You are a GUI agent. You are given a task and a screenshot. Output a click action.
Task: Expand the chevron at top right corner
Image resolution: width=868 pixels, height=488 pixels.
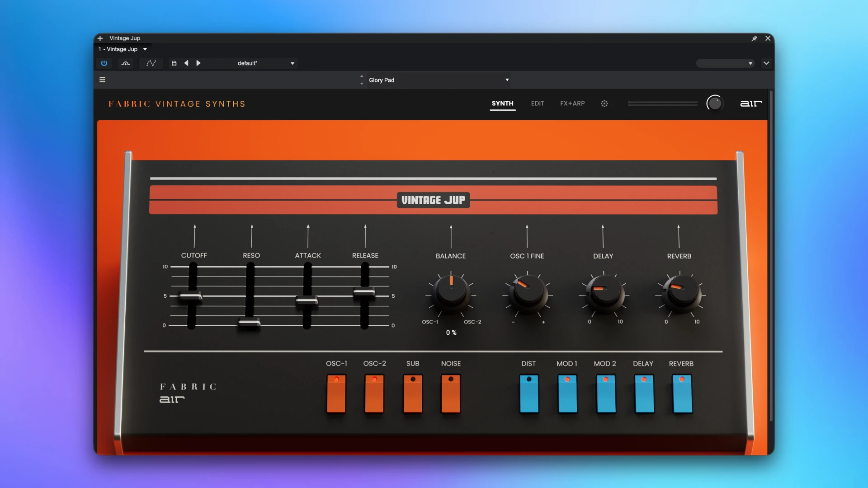tap(766, 63)
